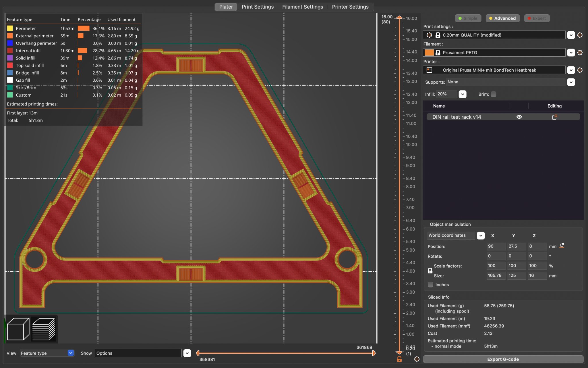Enable the Brim checkbox
588x368 pixels.
point(493,94)
